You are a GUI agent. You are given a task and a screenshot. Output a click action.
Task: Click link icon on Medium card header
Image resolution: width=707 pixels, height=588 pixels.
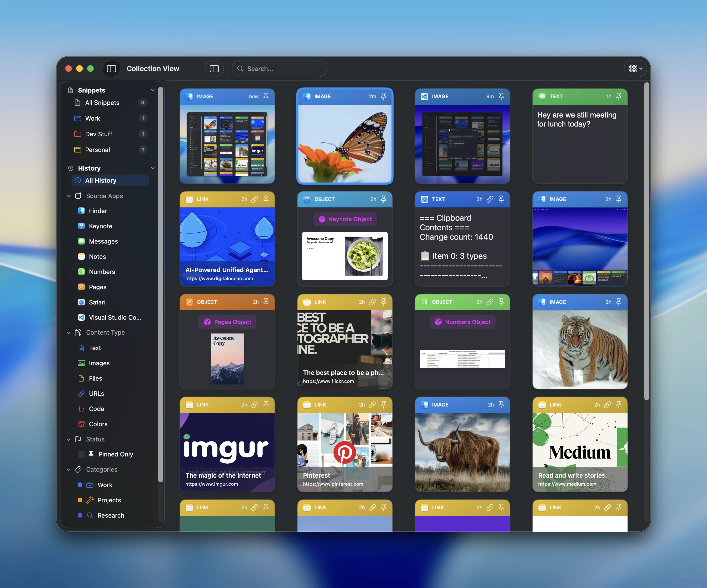[607, 405]
